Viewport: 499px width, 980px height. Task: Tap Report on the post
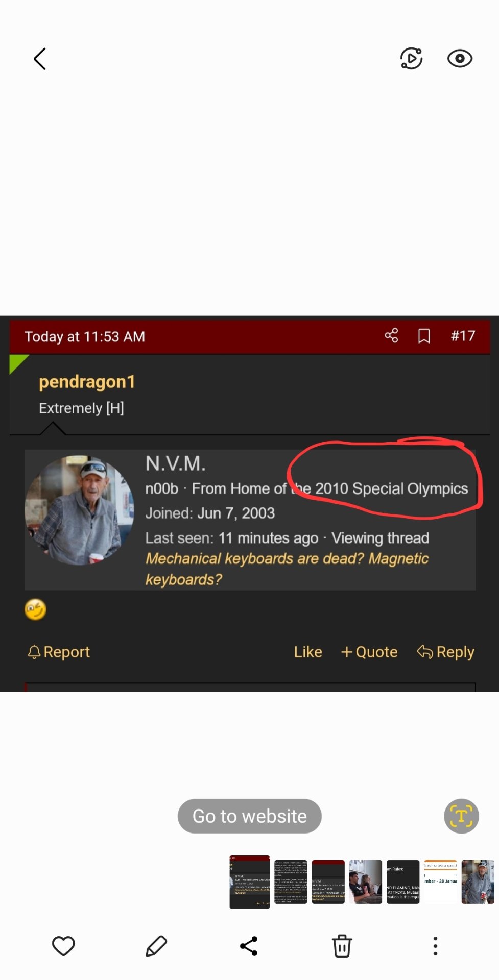(x=59, y=652)
